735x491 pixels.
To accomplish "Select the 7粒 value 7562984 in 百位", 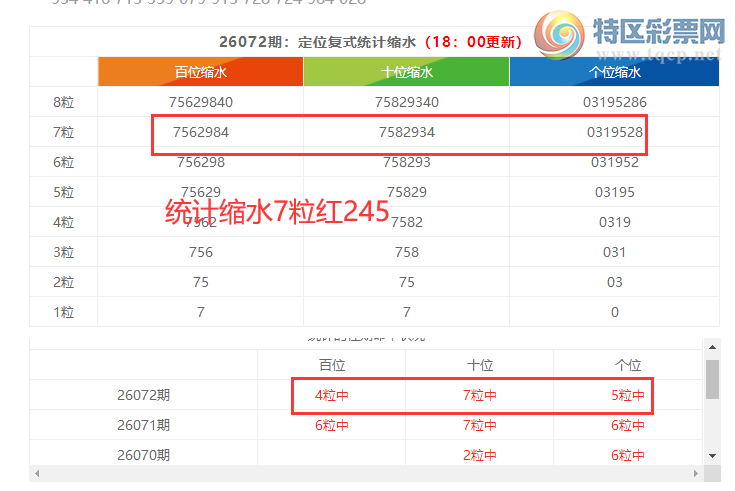I will (x=200, y=132).
